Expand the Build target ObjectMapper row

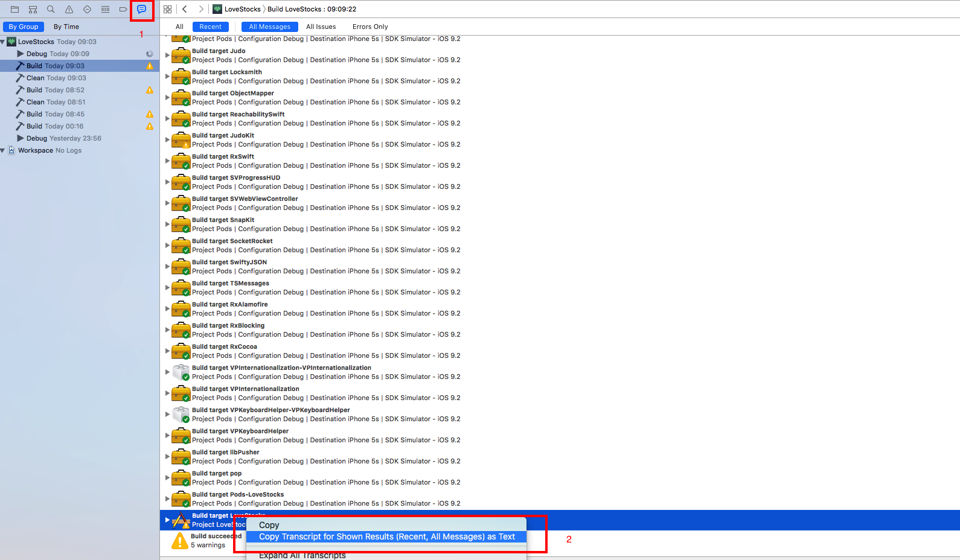click(x=167, y=97)
